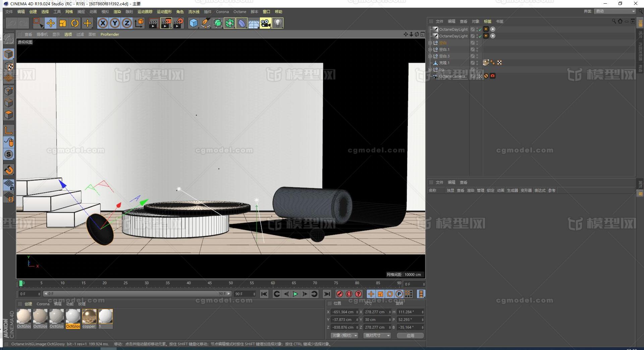Open the Octane menu
This screenshot has width=644, height=350.
point(239,12)
